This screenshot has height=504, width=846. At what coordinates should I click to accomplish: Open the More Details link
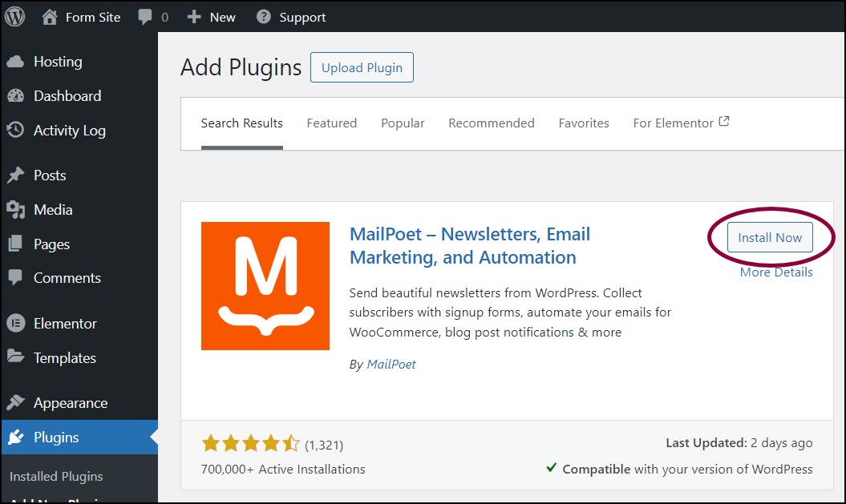[776, 272]
